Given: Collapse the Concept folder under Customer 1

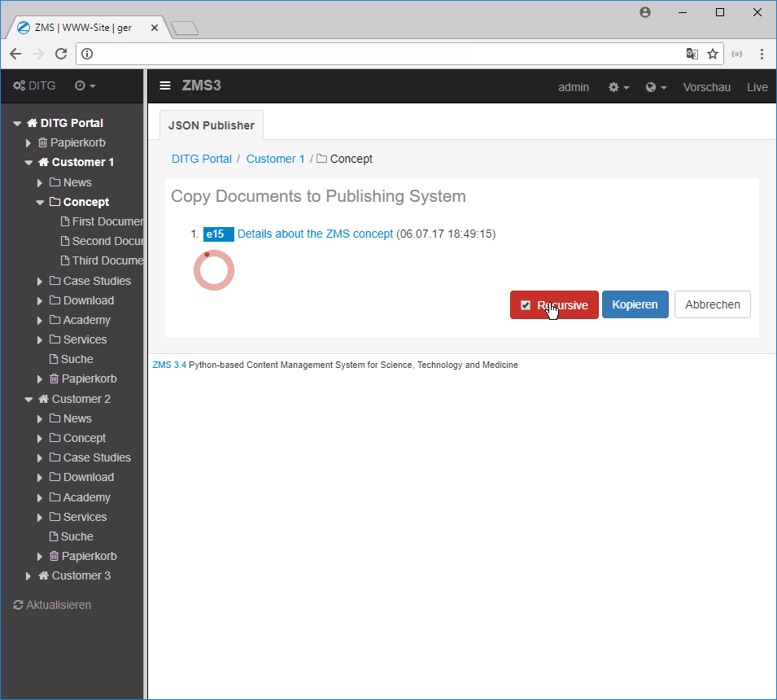Looking at the screenshot, I should [40, 202].
